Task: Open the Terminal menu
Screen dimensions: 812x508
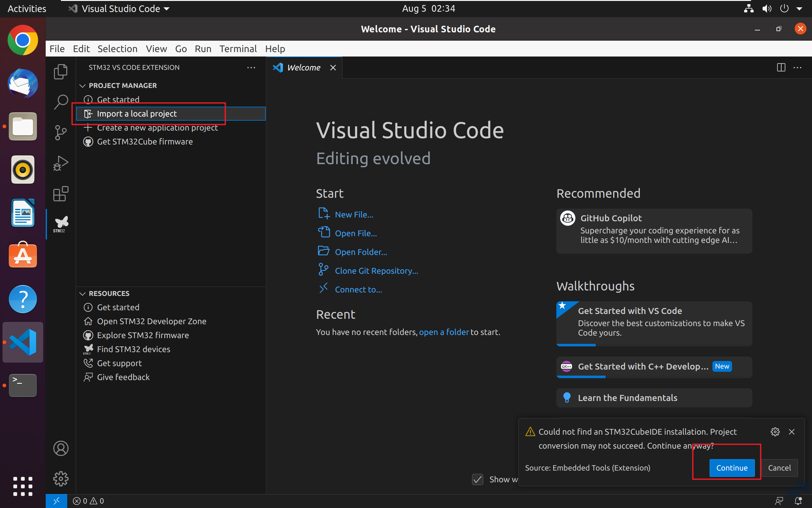Action: pos(238,49)
